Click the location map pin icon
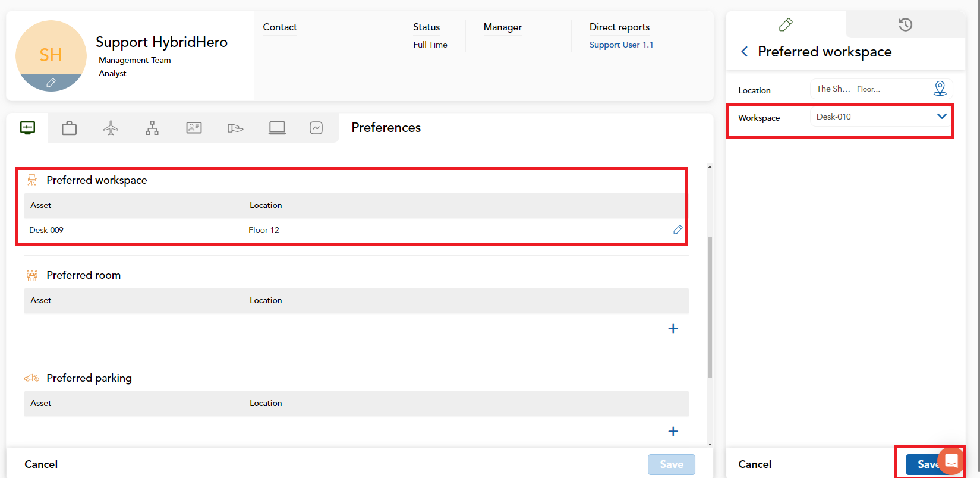 (940, 89)
